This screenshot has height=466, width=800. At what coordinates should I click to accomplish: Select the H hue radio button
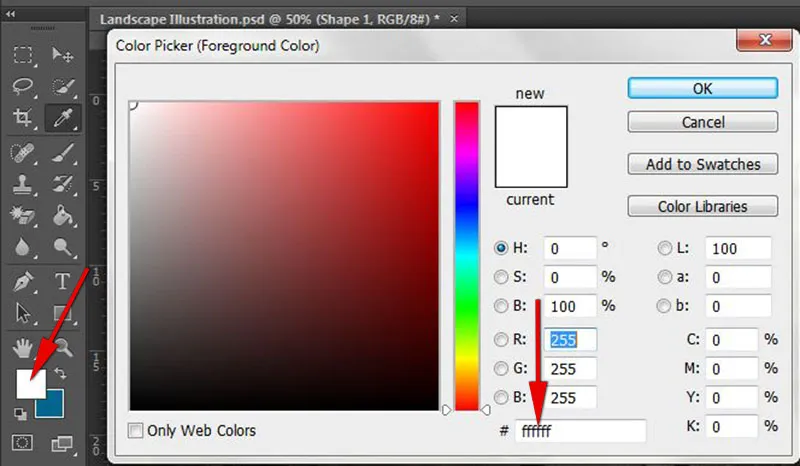pos(501,248)
